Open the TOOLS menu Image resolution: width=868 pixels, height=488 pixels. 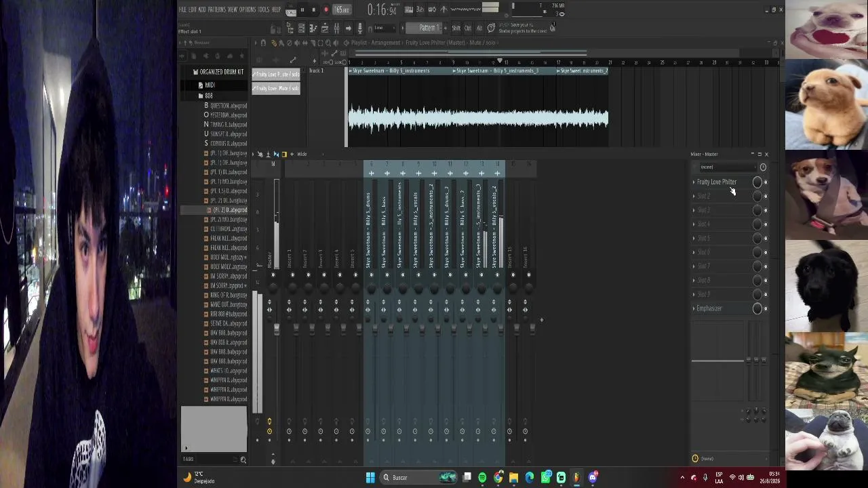click(x=264, y=9)
